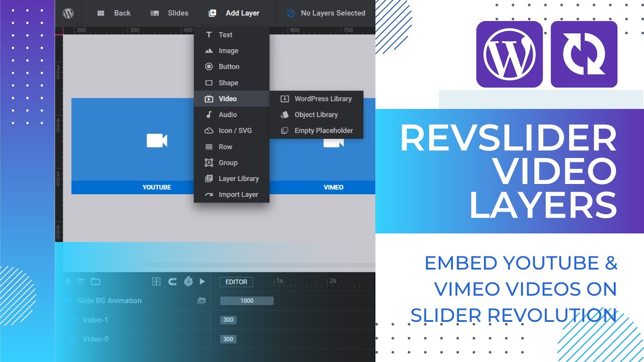Click the 2s timeline ruler mark

tap(333, 281)
